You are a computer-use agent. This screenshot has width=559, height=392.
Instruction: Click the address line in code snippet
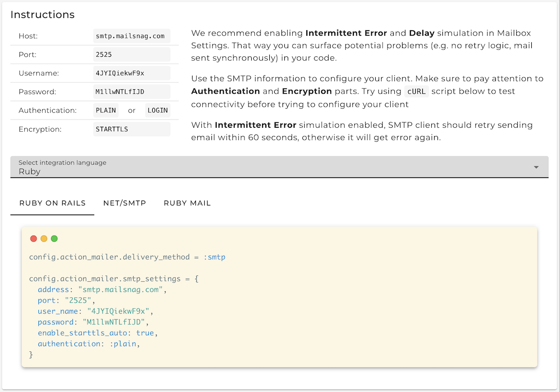[102, 290]
